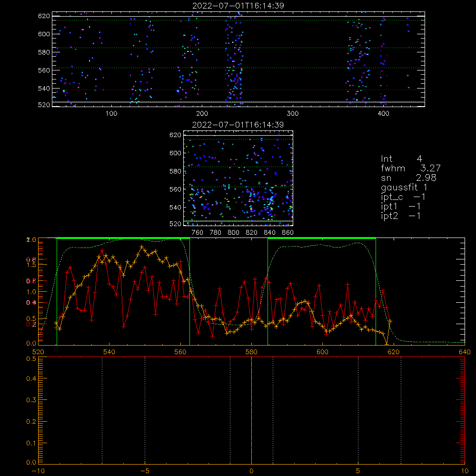Screen dimensions: 476x476
Task: Select the 'fwhm 3.27' readout
Action: [411, 168]
